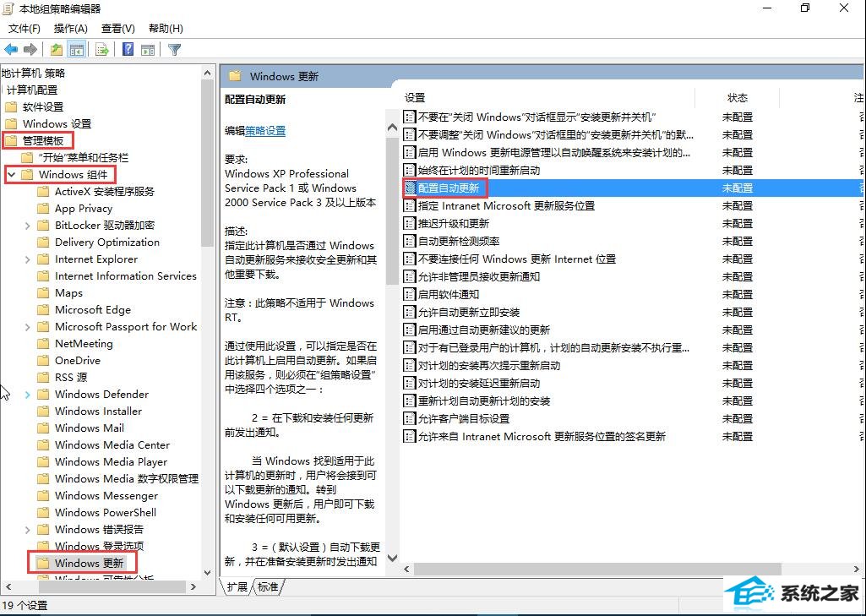This screenshot has height=616, width=866.
Task: Click the folder icon of Windows Defender
Action: click(43, 395)
